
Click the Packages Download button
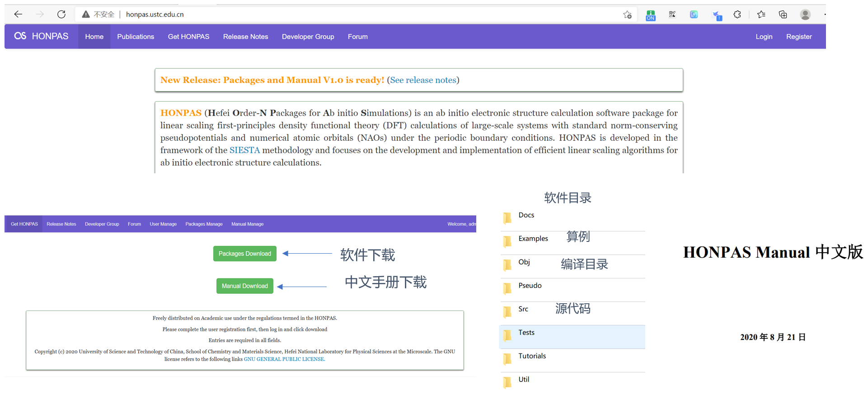pyautogui.click(x=245, y=254)
